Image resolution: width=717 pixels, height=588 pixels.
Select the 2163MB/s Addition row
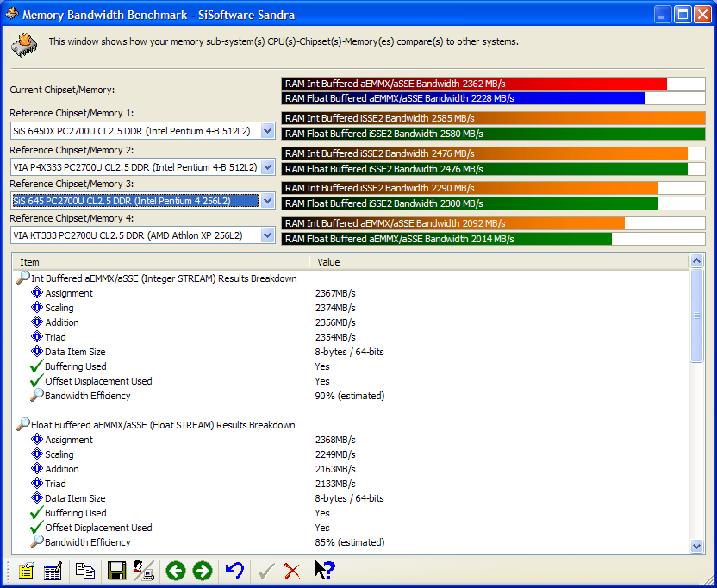(x=351, y=469)
